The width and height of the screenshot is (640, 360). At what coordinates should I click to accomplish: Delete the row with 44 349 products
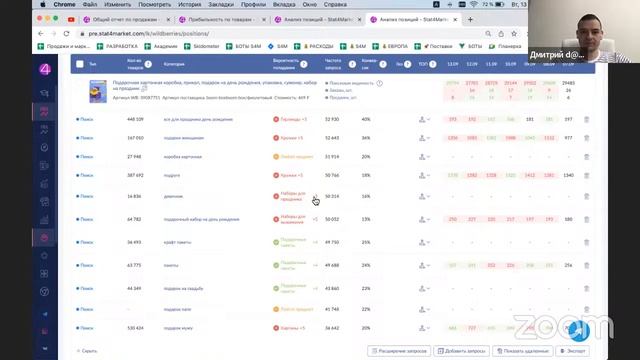click(x=587, y=289)
